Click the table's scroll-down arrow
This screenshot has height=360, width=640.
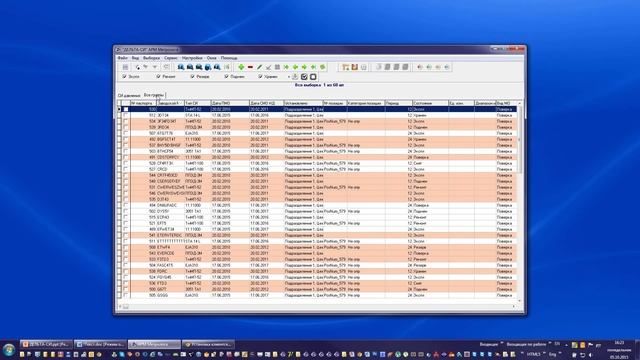pyautogui.click(x=520, y=301)
